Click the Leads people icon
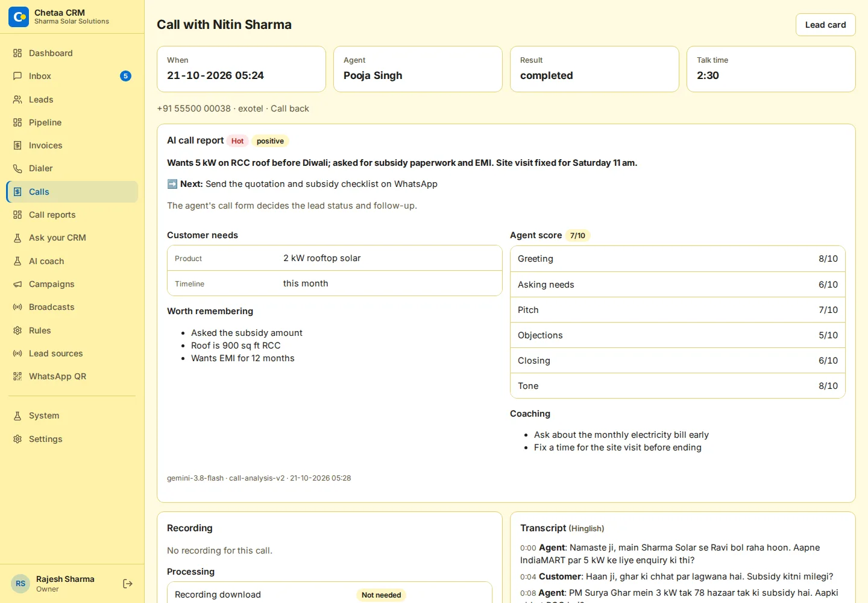Image resolution: width=868 pixels, height=603 pixels. (17, 99)
